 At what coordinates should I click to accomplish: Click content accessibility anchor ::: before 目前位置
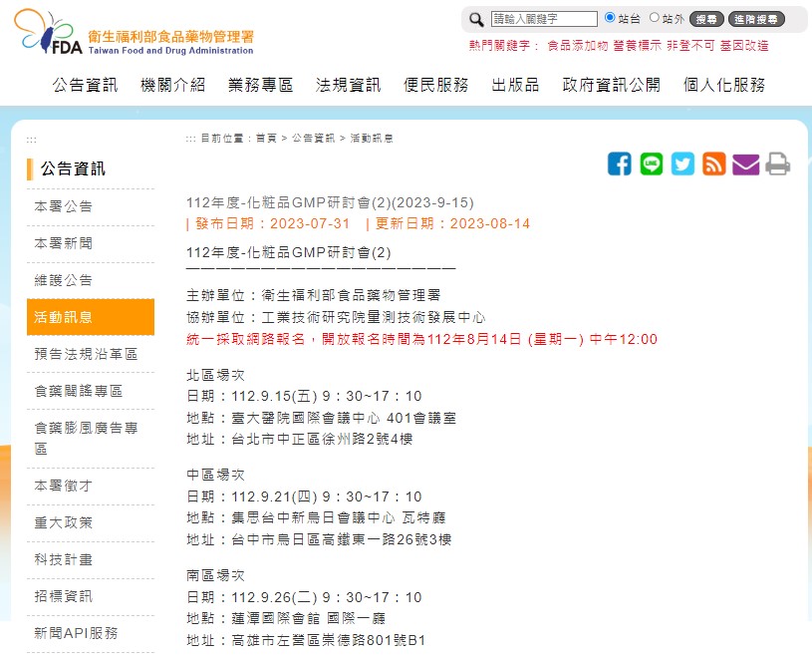(190, 139)
